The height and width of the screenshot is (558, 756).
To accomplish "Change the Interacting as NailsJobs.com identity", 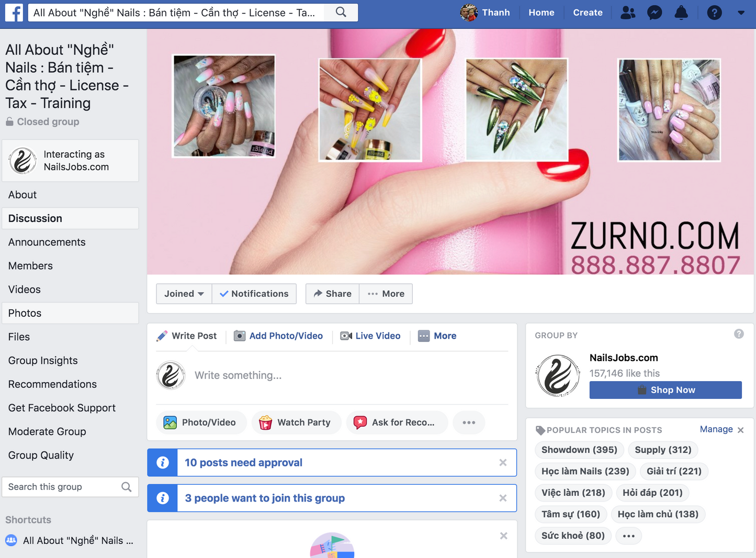I will click(70, 161).
